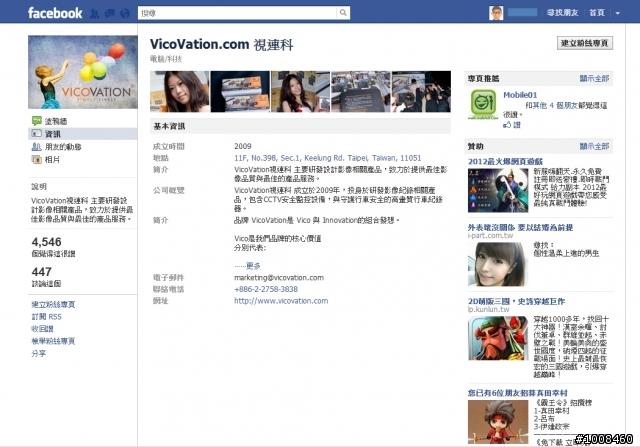Click the VicoVation.com page title
The width and height of the screenshot is (640, 447).
click(222, 44)
